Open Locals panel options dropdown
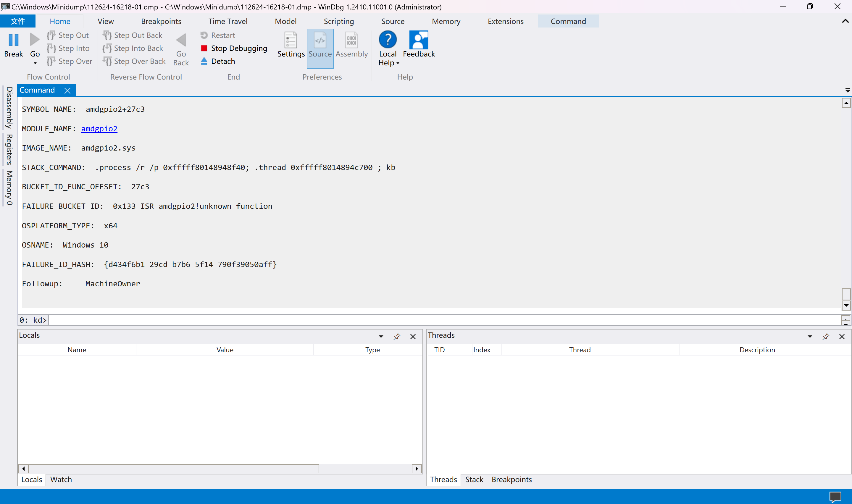This screenshot has width=852, height=504. [381, 337]
